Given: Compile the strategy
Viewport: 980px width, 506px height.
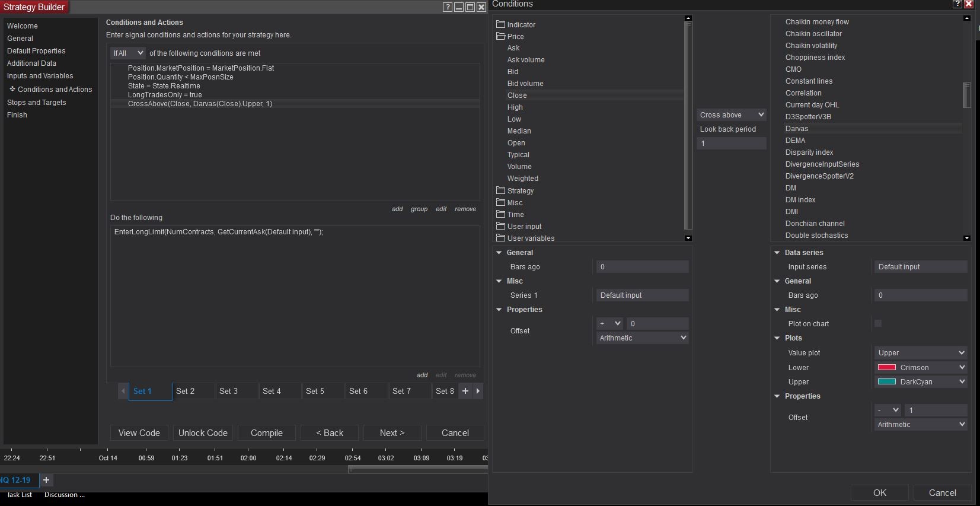Looking at the screenshot, I should pyautogui.click(x=267, y=433).
